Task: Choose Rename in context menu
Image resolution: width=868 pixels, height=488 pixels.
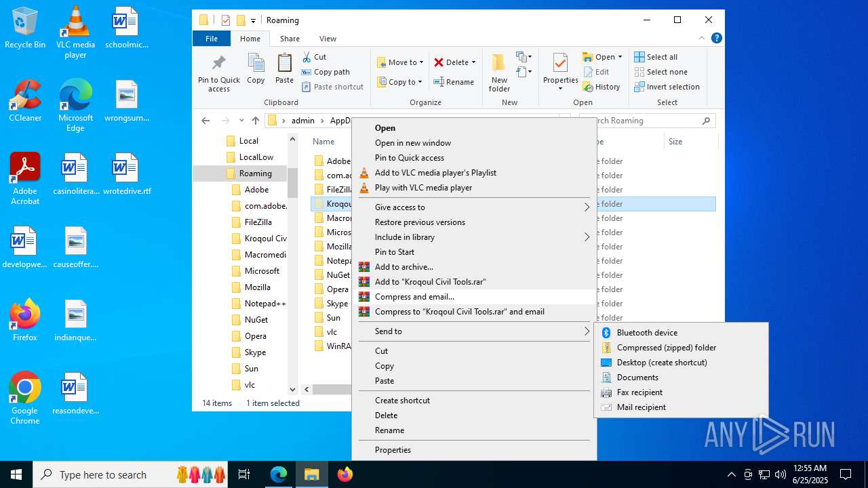Action: pos(474,430)
